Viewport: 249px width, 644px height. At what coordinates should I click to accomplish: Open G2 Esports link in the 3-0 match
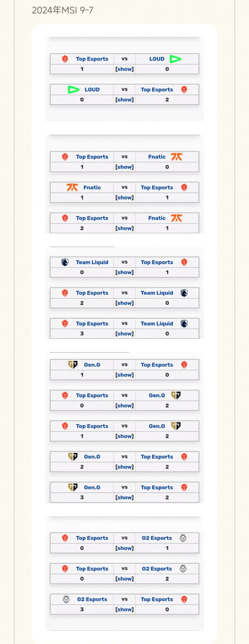[x=92, y=599]
